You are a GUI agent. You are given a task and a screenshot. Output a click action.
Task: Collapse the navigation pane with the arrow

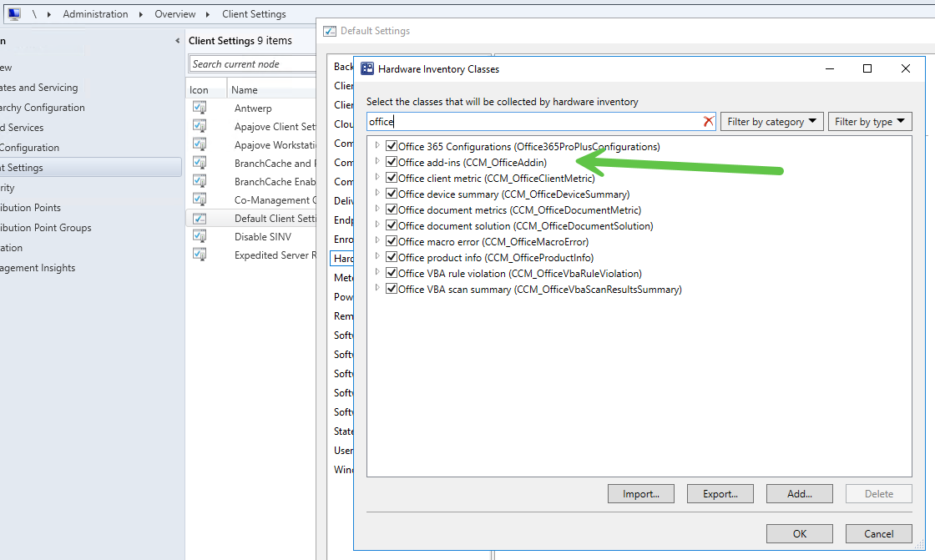[x=177, y=41]
